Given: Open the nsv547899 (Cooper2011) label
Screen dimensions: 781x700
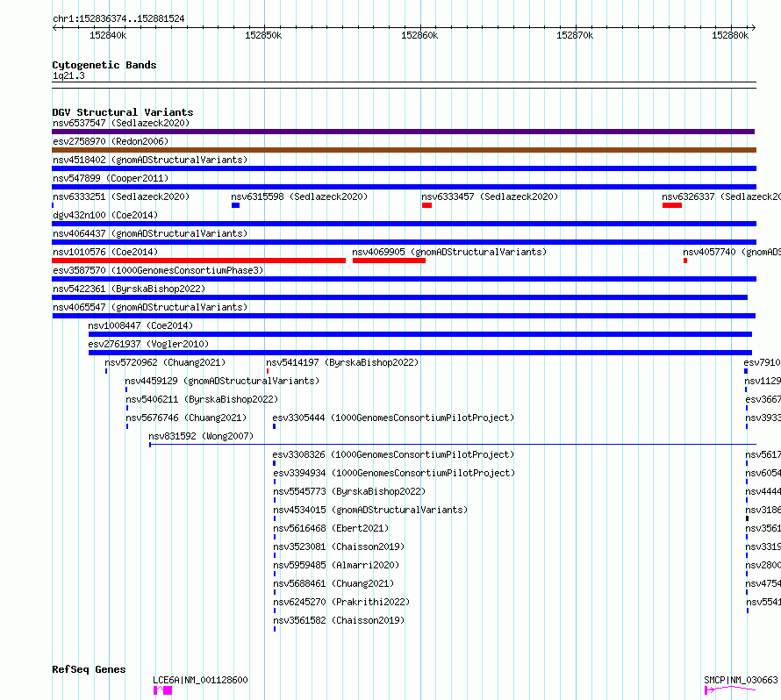Looking at the screenshot, I should coord(111,178).
